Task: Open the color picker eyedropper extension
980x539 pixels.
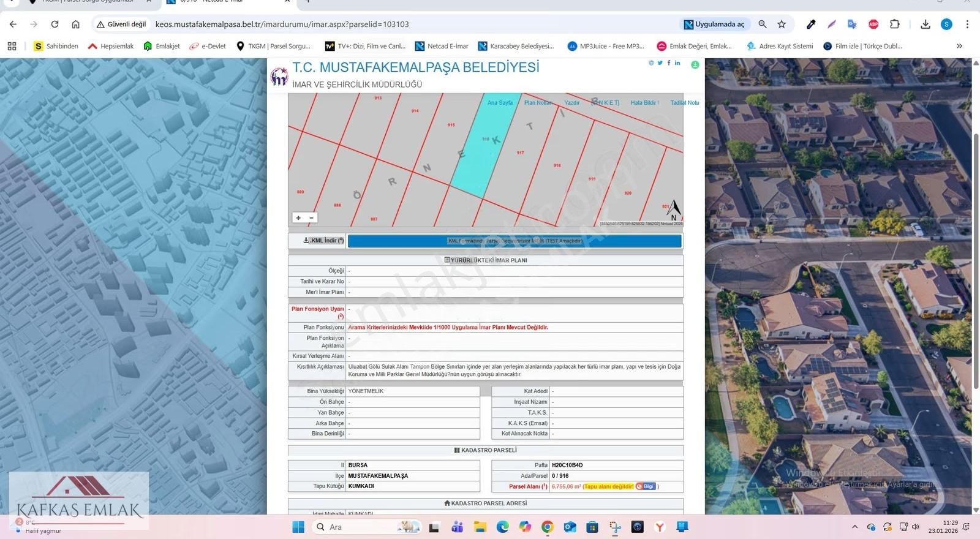Action: coord(811,24)
